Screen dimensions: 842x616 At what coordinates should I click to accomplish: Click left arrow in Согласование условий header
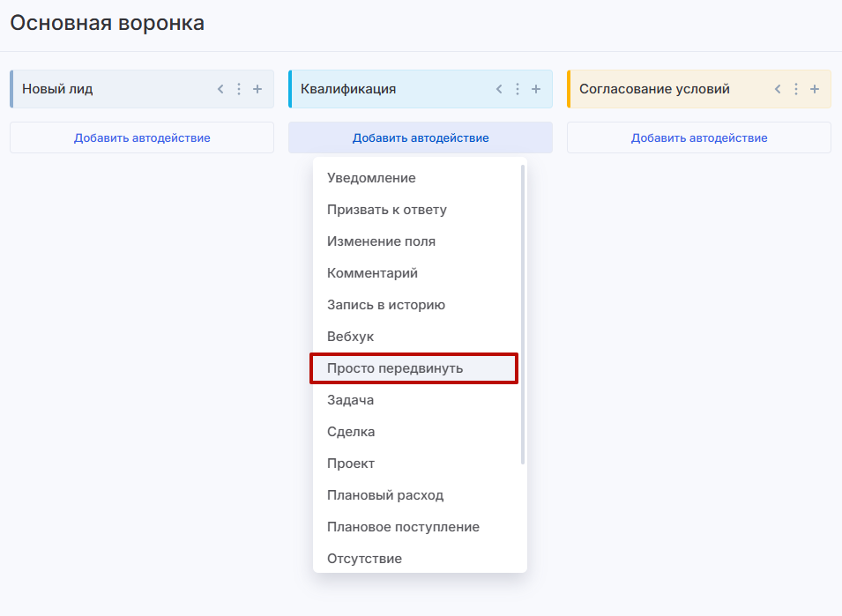point(778,89)
